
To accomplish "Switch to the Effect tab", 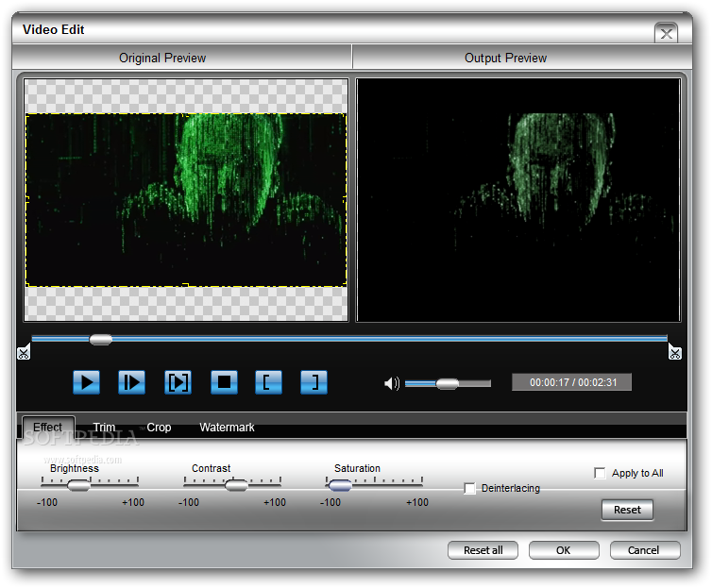I will tap(47, 427).
